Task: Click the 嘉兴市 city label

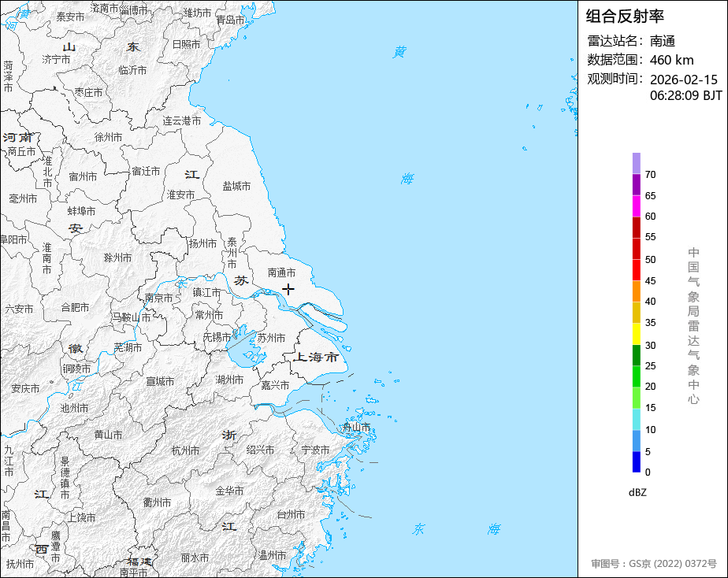Action: click(x=275, y=385)
